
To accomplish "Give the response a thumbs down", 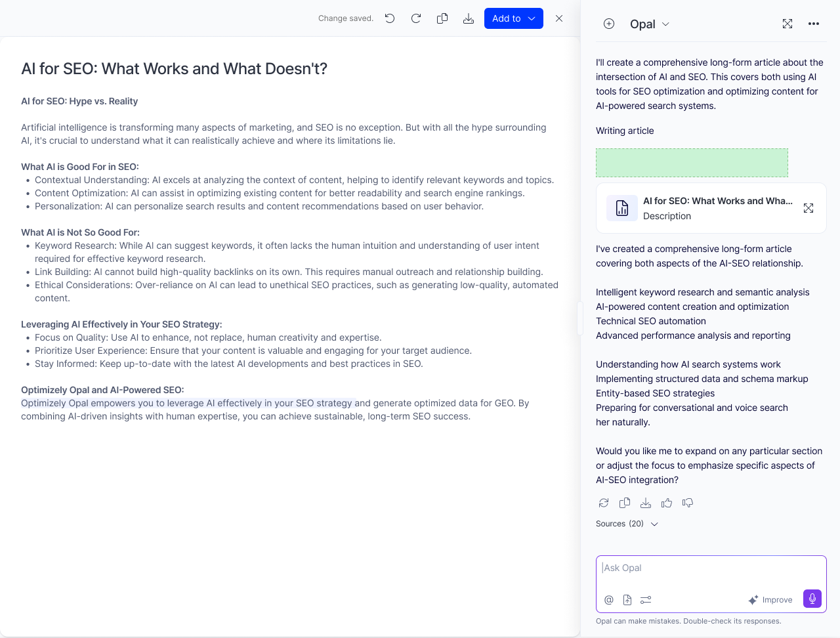I will coord(688,503).
